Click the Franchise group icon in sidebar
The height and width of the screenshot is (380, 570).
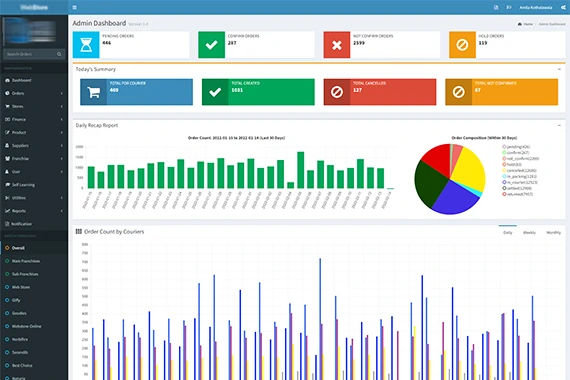tap(7, 159)
